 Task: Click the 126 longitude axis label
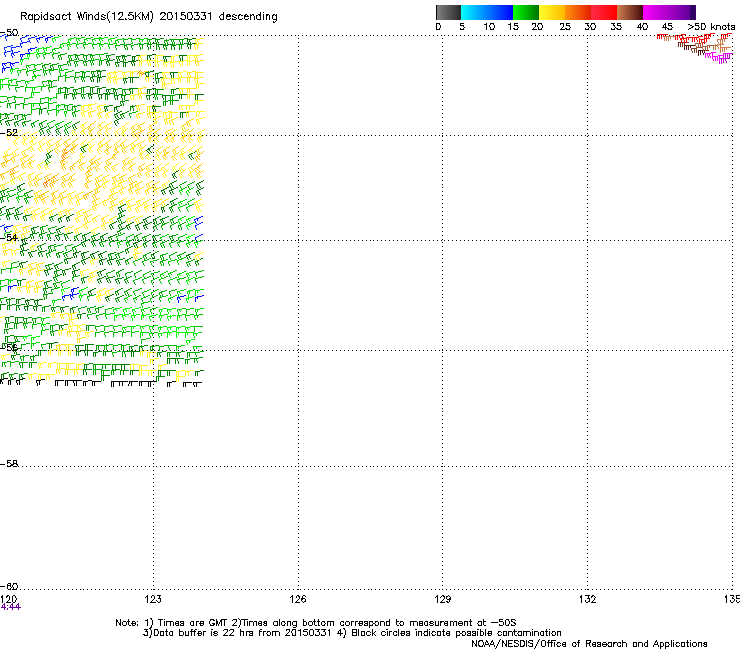click(x=298, y=599)
